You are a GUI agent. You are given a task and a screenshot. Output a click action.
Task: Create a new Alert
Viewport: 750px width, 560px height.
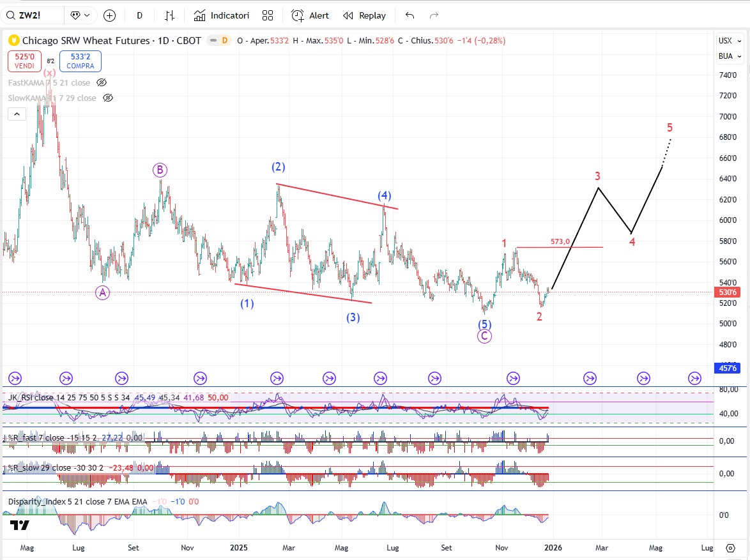tap(310, 15)
